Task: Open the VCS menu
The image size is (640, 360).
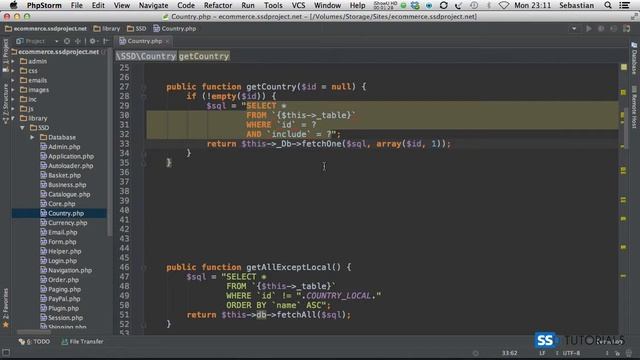Action: coord(298,5)
